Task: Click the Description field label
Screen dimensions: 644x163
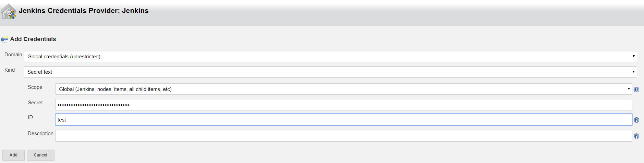Action: tap(40, 133)
